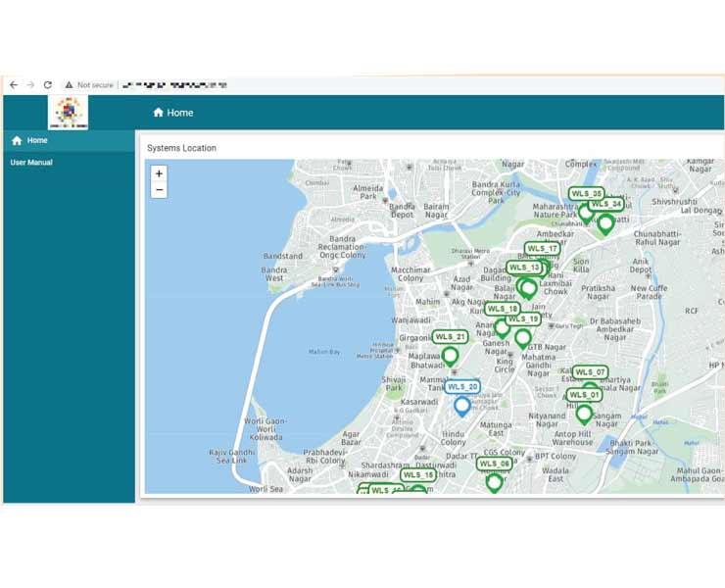The width and height of the screenshot is (725, 588).
Task: Select the WLS_06 location pin
Action: coord(495,482)
